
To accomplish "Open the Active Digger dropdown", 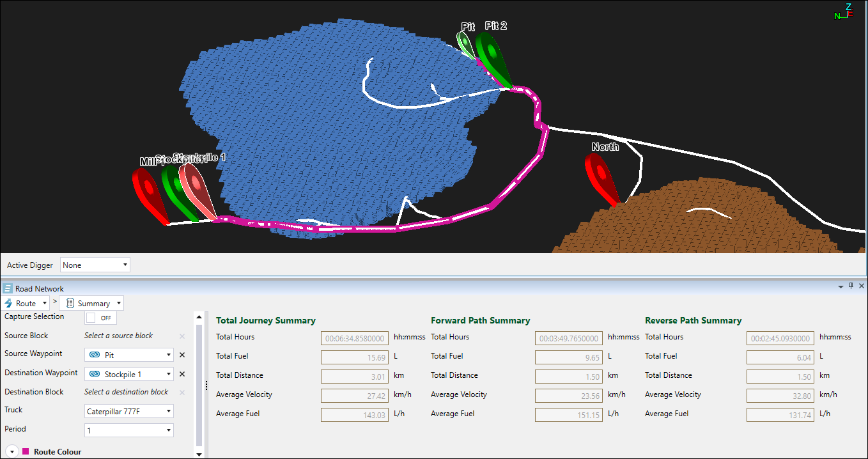I will 95,265.
